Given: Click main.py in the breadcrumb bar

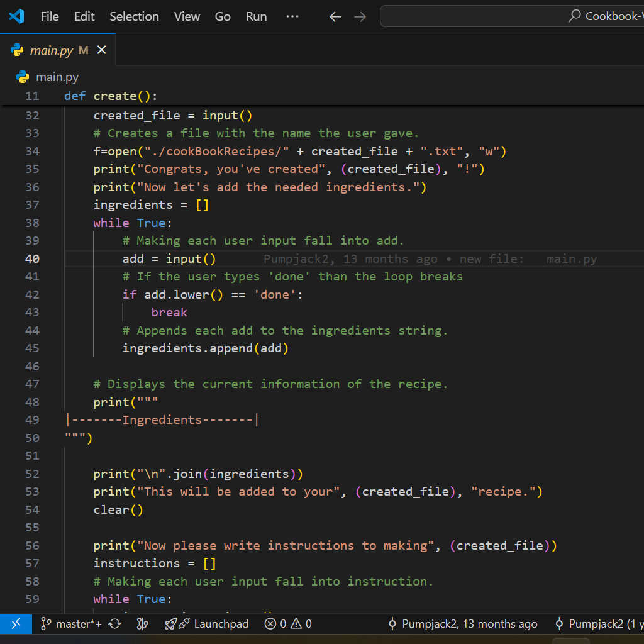Looking at the screenshot, I should 57,77.
